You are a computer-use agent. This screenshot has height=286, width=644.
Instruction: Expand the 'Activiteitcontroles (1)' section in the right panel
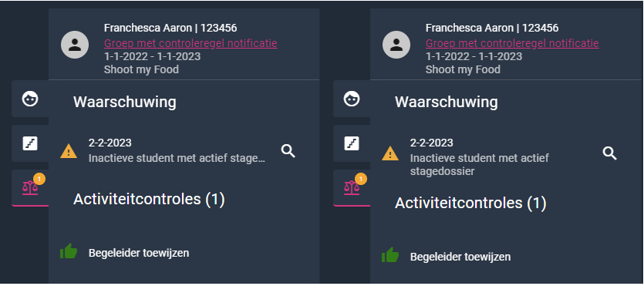click(x=470, y=203)
